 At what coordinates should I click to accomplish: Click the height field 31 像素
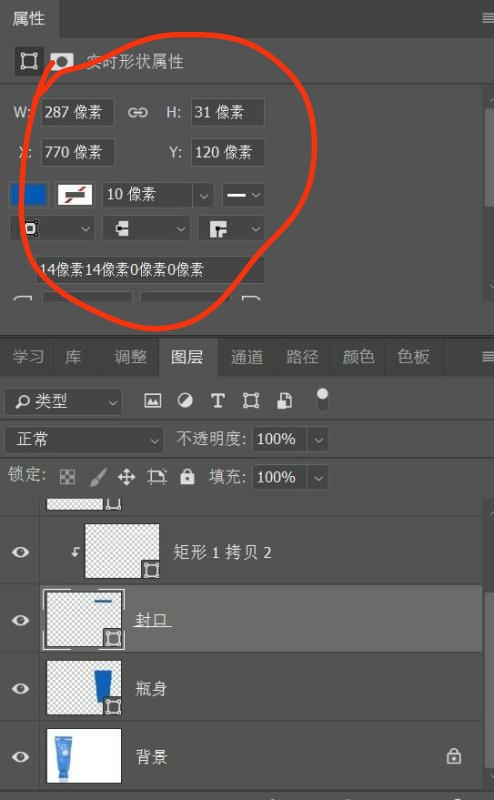click(x=228, y=112)
